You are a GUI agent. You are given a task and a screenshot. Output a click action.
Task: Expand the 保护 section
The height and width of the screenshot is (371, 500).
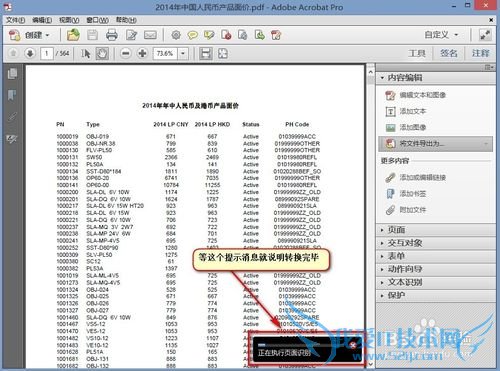(435, 295)
